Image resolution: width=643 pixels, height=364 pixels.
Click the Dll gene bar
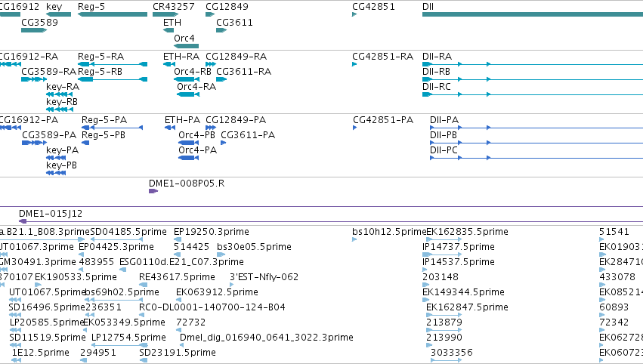(x=533, y=14)
